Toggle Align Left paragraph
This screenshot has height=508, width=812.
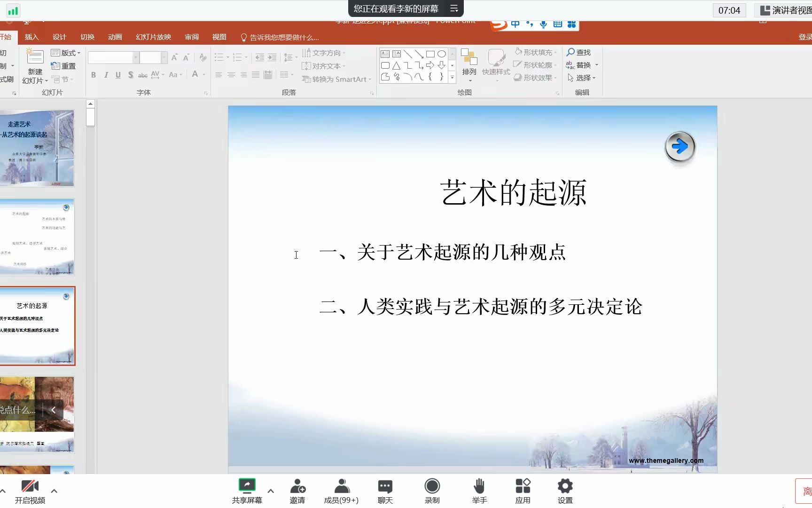pos(219,75)
